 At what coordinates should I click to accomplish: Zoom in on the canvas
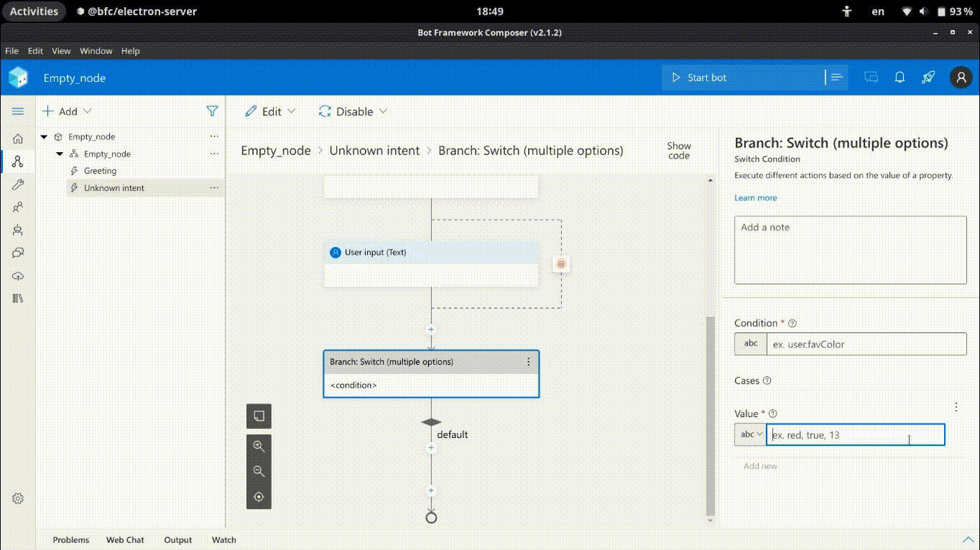tap(259, 447)
